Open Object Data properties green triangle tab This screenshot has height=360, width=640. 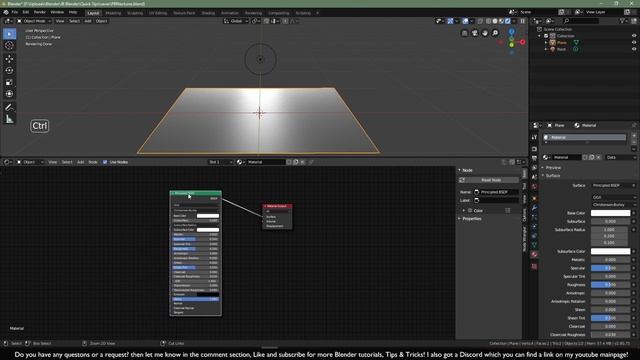point(534,245)
